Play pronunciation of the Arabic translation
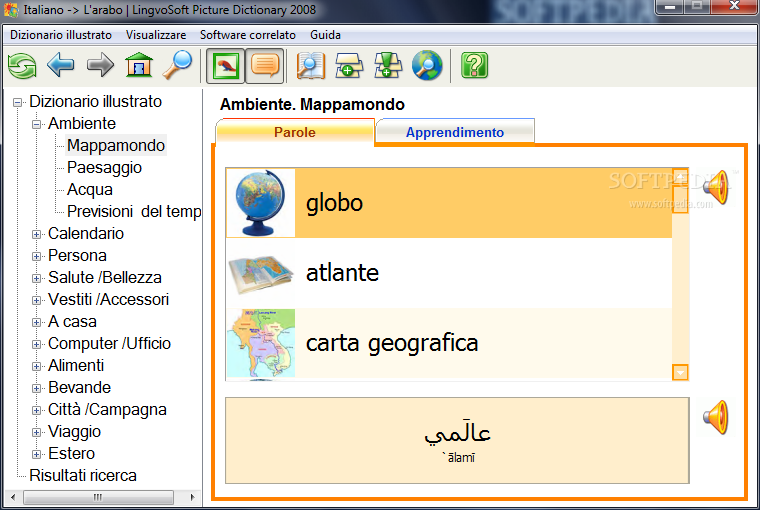The image size is (760, 510). [x=716, y=417]
